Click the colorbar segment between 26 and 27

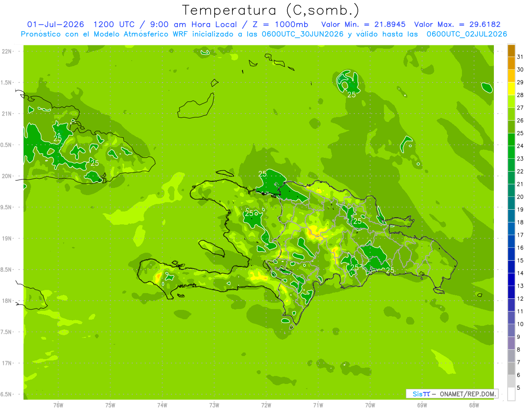pyautogui.click(x=511, y=114)
